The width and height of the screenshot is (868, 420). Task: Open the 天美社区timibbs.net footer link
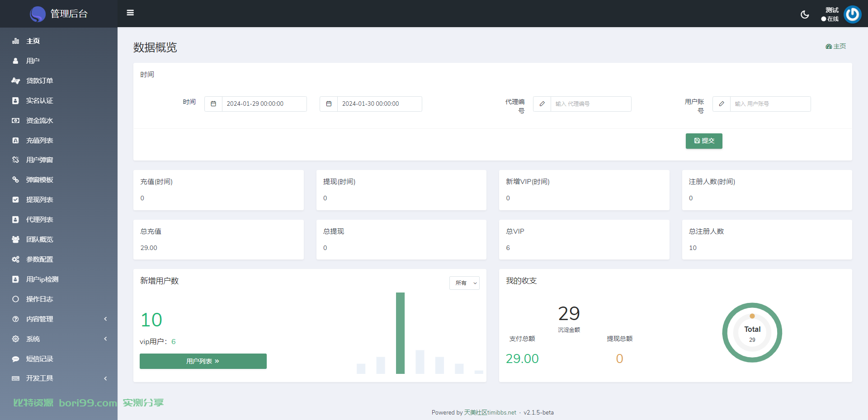490,413
